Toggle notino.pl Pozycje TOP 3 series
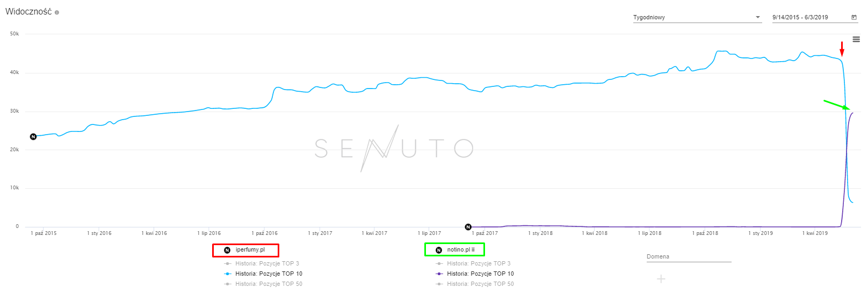The height and width of the screenshot is (295, 868). click(x=479, y=263)
